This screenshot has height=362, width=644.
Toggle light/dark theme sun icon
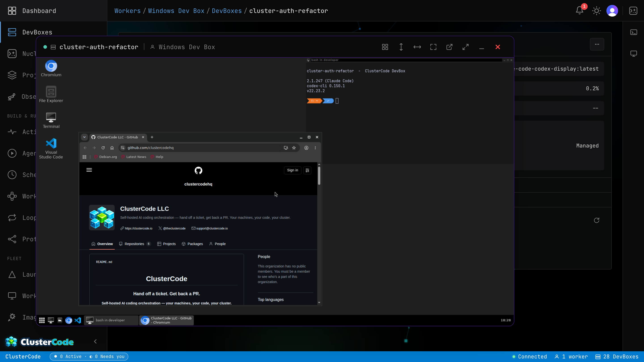point(597,11)
